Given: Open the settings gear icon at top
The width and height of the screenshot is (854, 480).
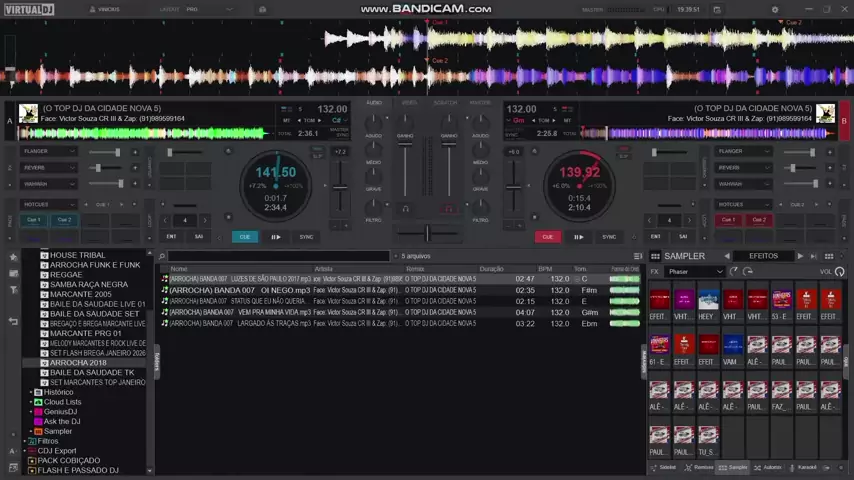Looking at the screenshot, I should tap(774, 9).
